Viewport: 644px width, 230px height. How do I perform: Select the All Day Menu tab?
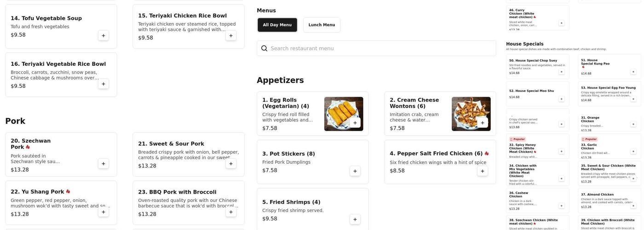[x=277, y=25]
